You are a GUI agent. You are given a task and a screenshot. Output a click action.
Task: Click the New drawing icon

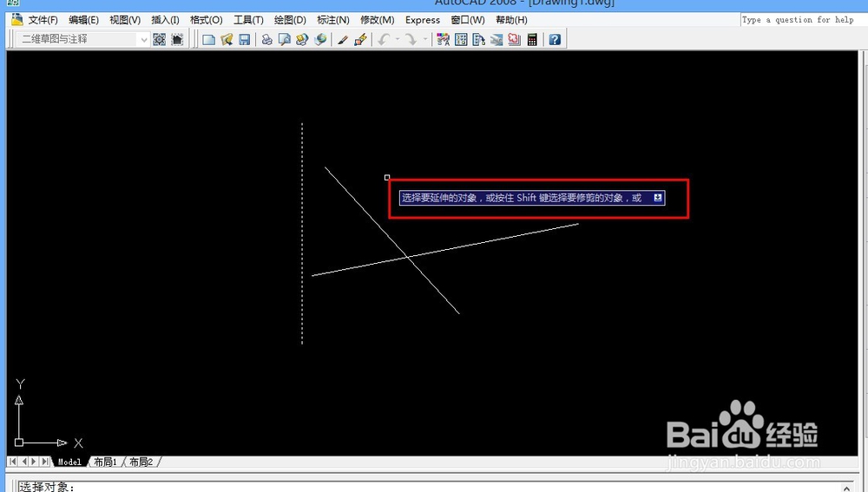pos(208,39)
